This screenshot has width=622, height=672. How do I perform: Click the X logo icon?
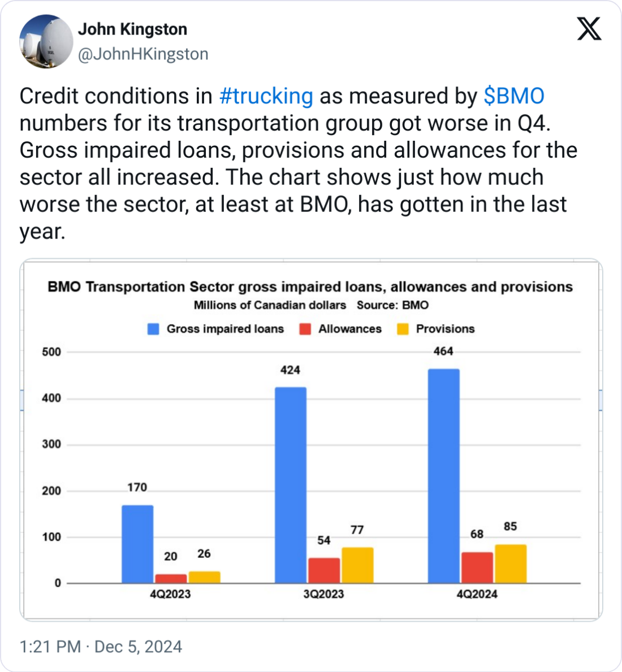coord(589,28)
